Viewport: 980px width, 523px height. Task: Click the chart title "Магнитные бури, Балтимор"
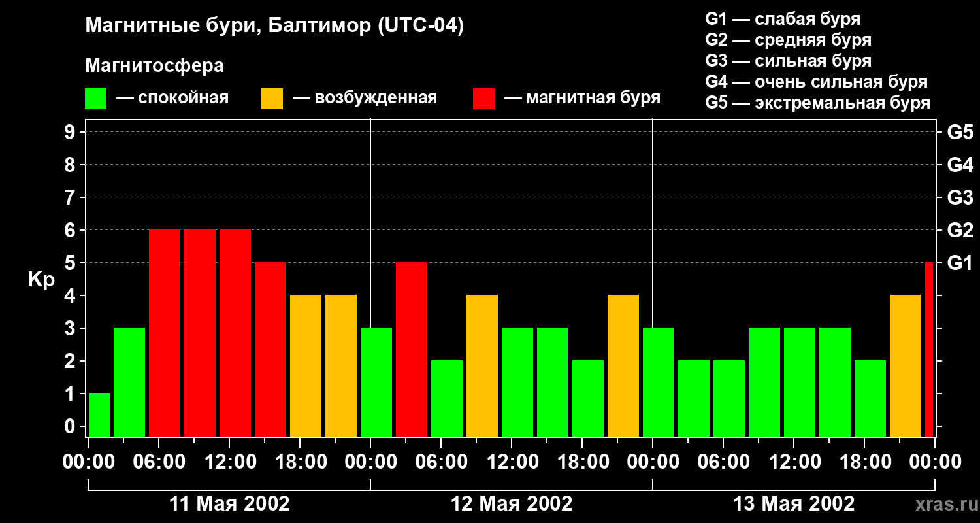tap(274, 26)
